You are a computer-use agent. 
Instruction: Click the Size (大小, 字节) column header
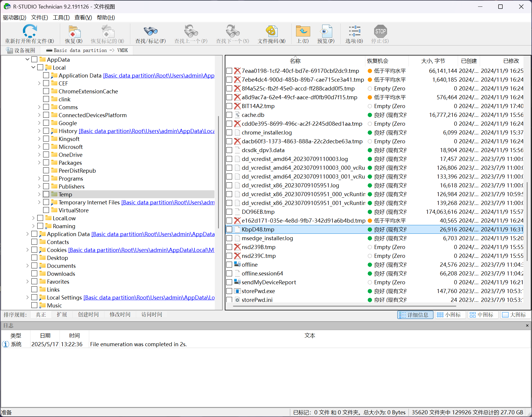433,61
